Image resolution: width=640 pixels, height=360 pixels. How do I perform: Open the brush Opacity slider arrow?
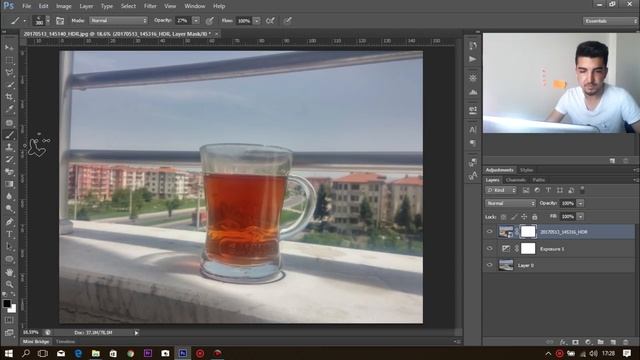[196, 20]
